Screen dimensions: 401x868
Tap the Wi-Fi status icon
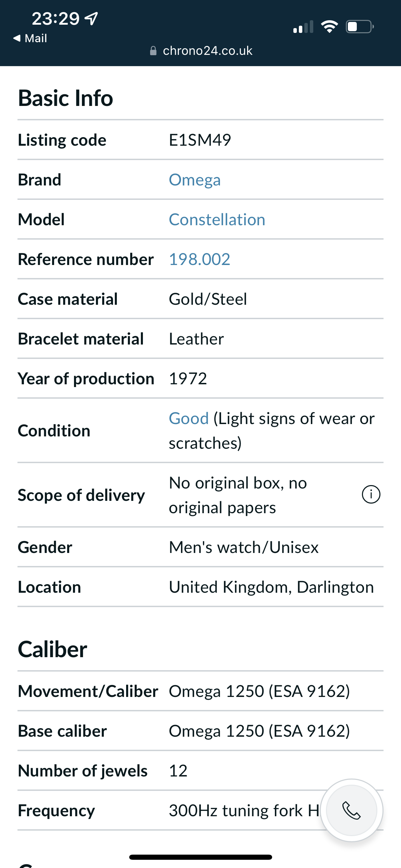329,26
